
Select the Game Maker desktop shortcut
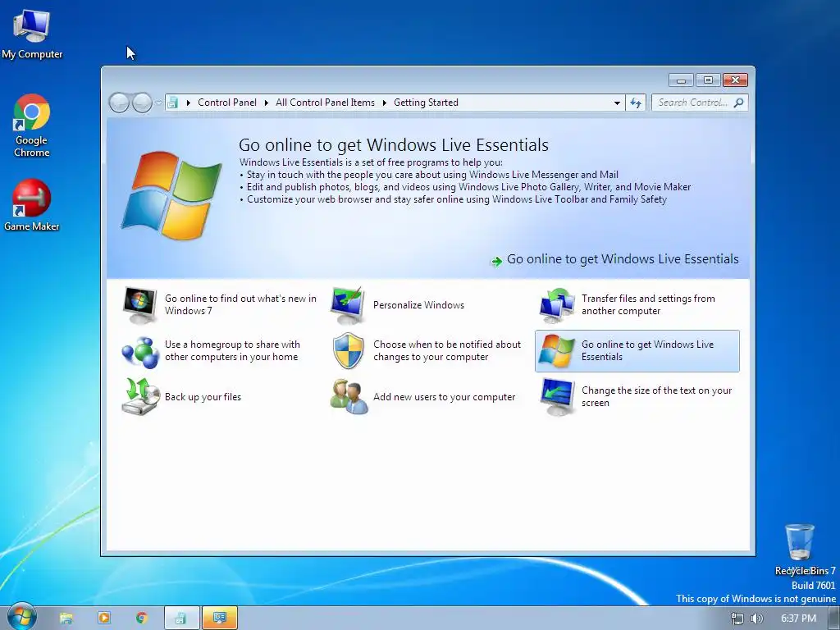pos(32,205)
